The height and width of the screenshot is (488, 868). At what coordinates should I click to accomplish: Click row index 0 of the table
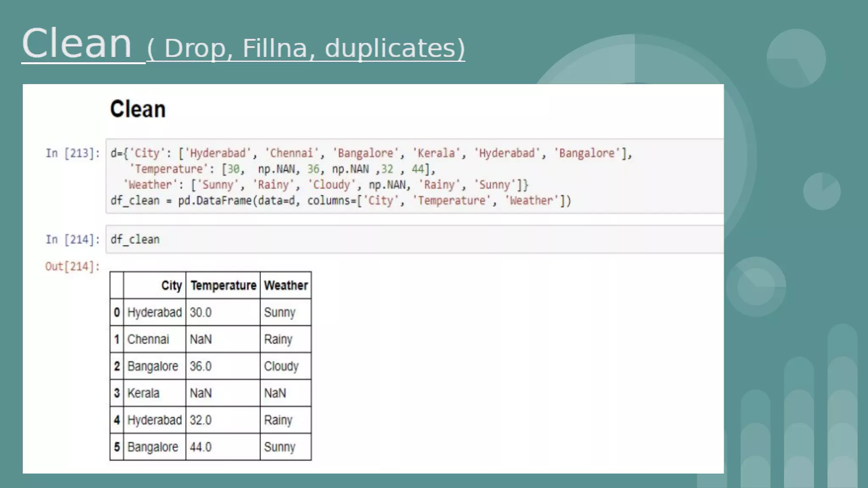pyautogui.click(x=117, y=313)
